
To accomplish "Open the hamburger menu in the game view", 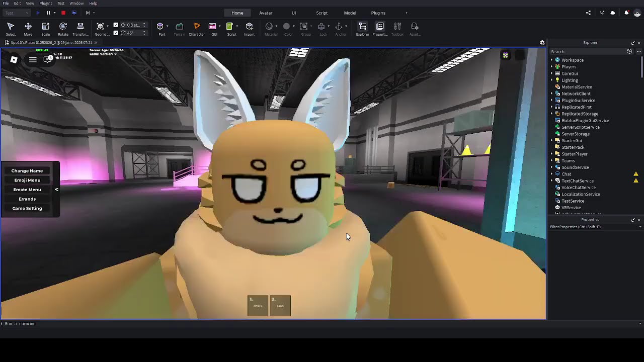I will click(33, 60).
